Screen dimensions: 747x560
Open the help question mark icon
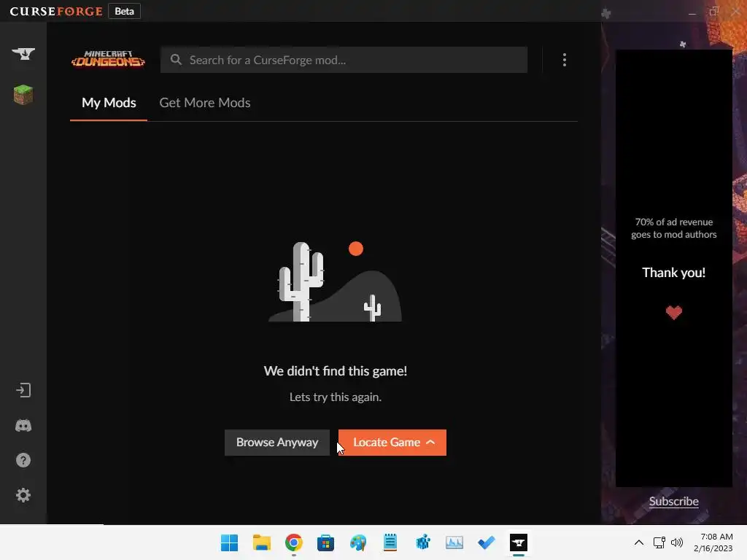[x=23, y=460]
